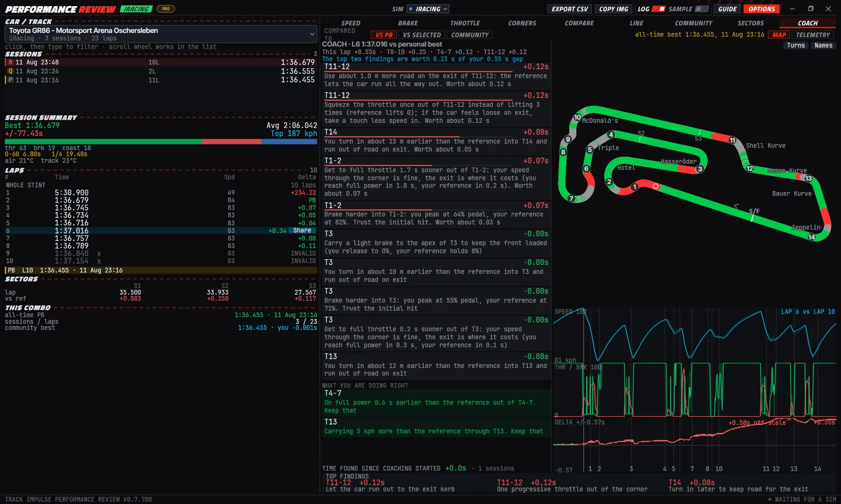Open the CORNERS tab
This screenshot has width=841, height=504.
click(x=522, y=23)
